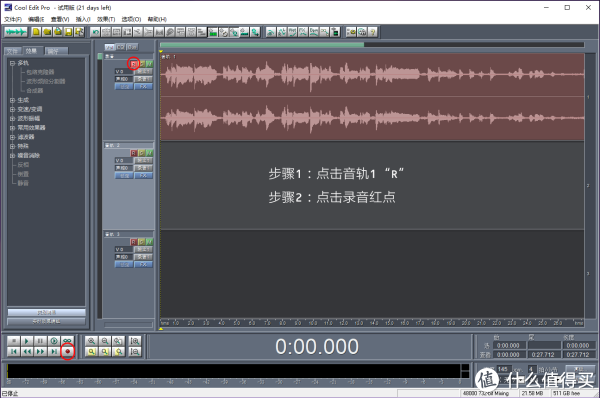
Task: Click the go to end transport button
Action: [54, 351]
